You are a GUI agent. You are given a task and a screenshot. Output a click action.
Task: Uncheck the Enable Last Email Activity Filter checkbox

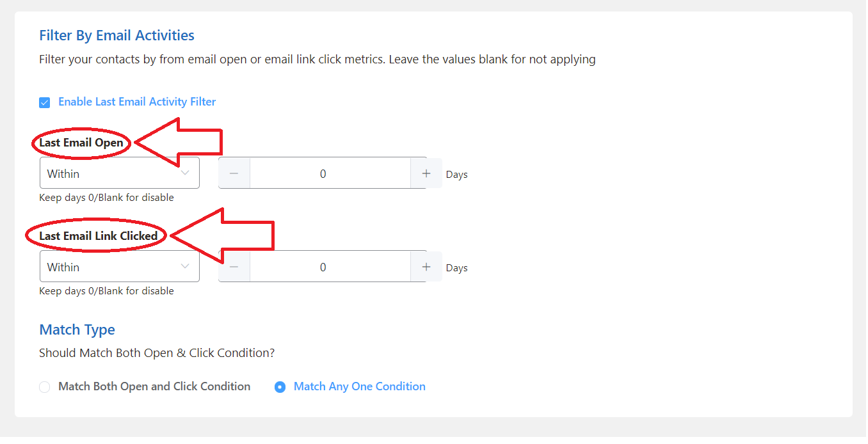pos(45,102)
